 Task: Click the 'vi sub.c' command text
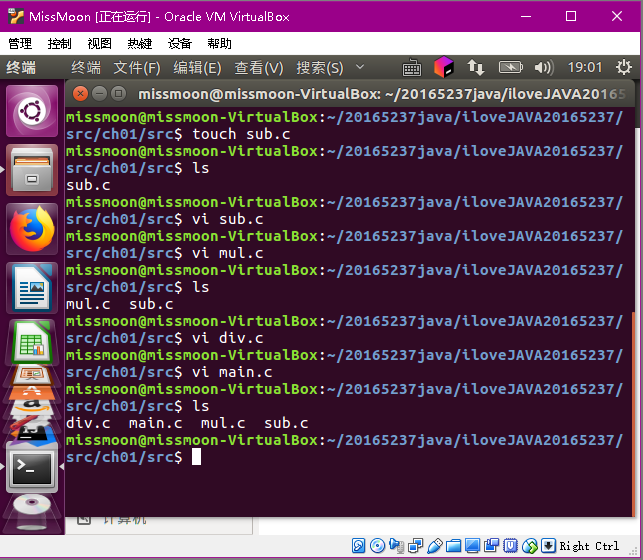tap(228, 219)
